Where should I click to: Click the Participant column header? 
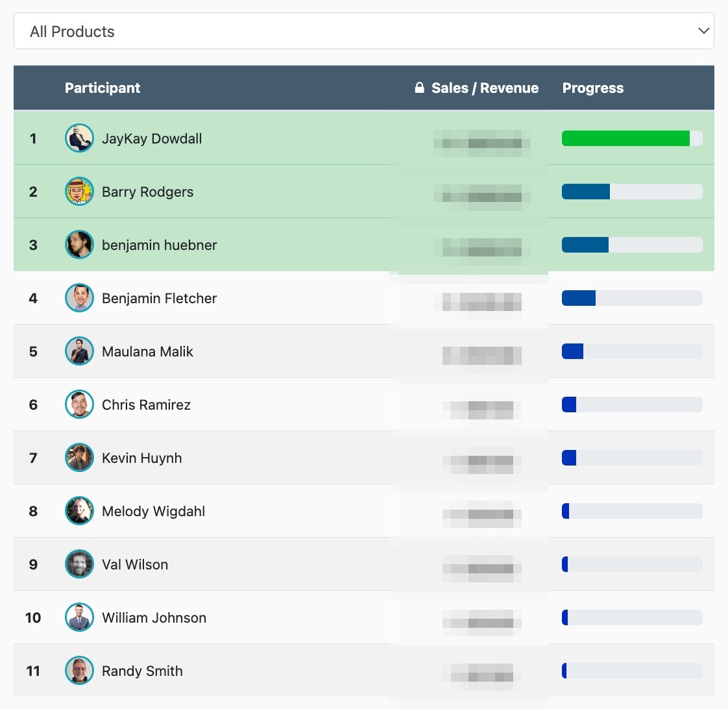click(x=102, y=88)
